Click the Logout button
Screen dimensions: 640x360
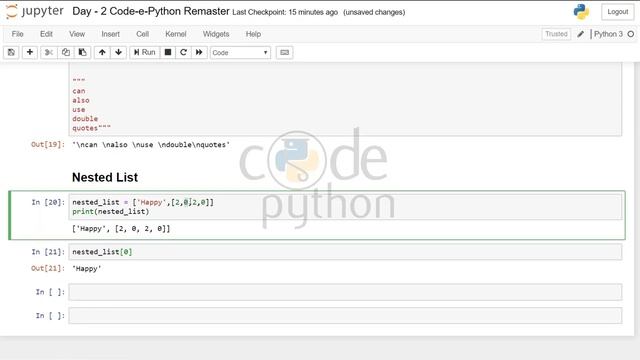pos(618,12)
